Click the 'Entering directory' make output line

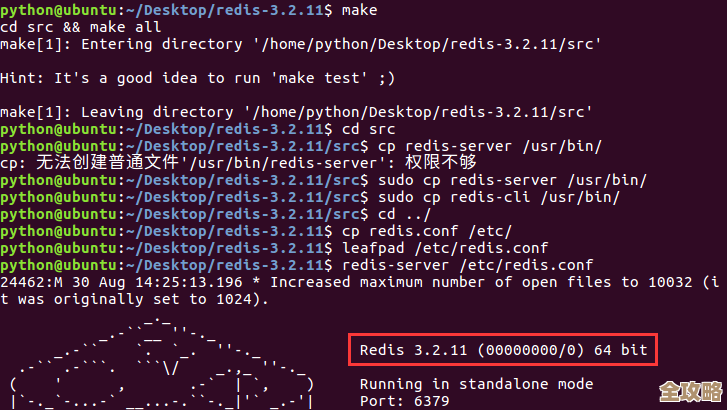click(300, 44)
